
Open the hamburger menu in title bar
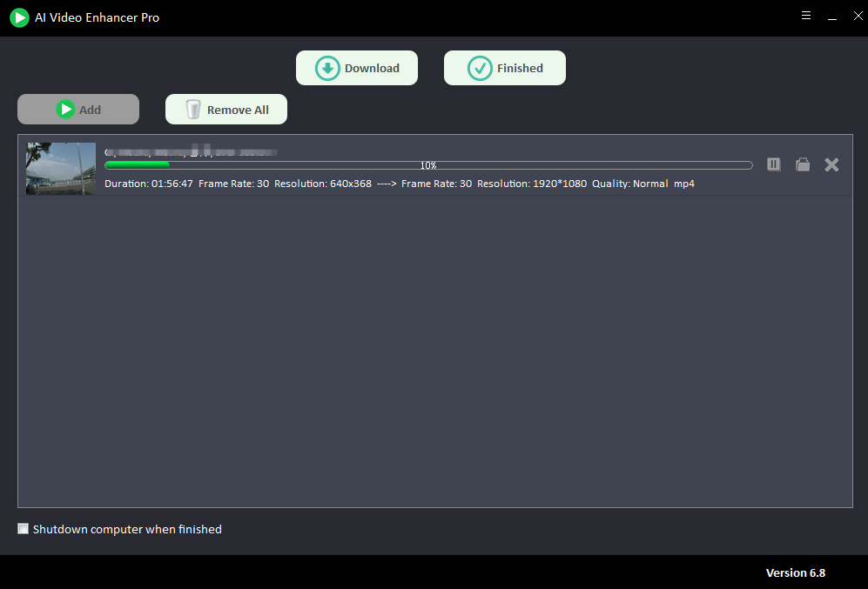tap(806, 17)
